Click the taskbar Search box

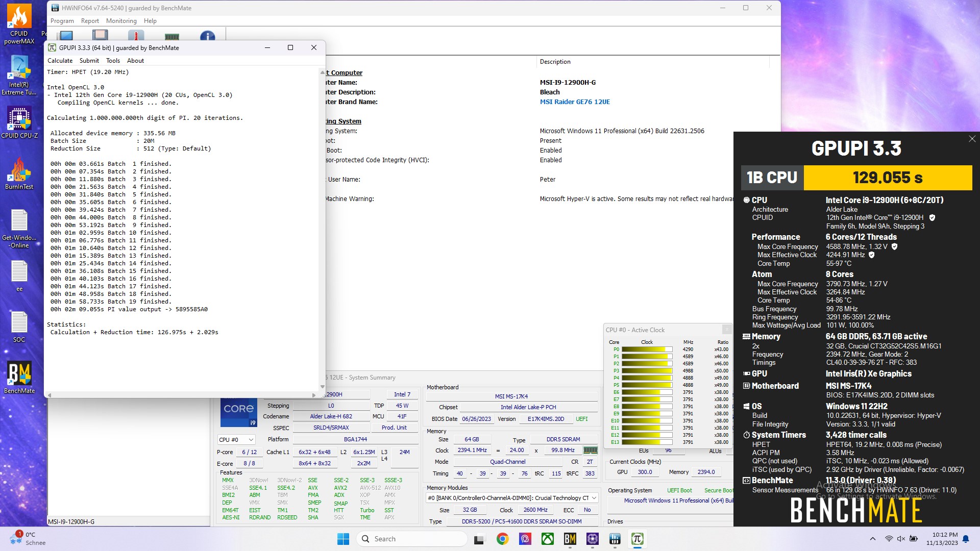(412, 539)
